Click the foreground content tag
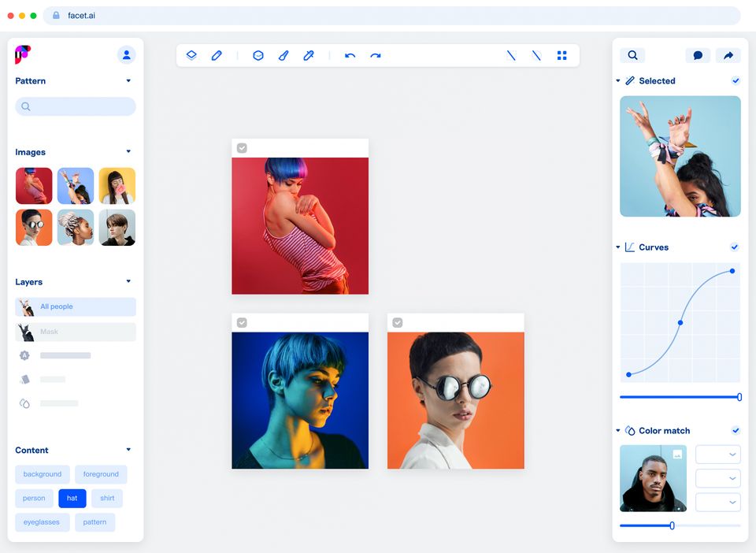Viewport: 756px width, 553px height. pos(101,474)
